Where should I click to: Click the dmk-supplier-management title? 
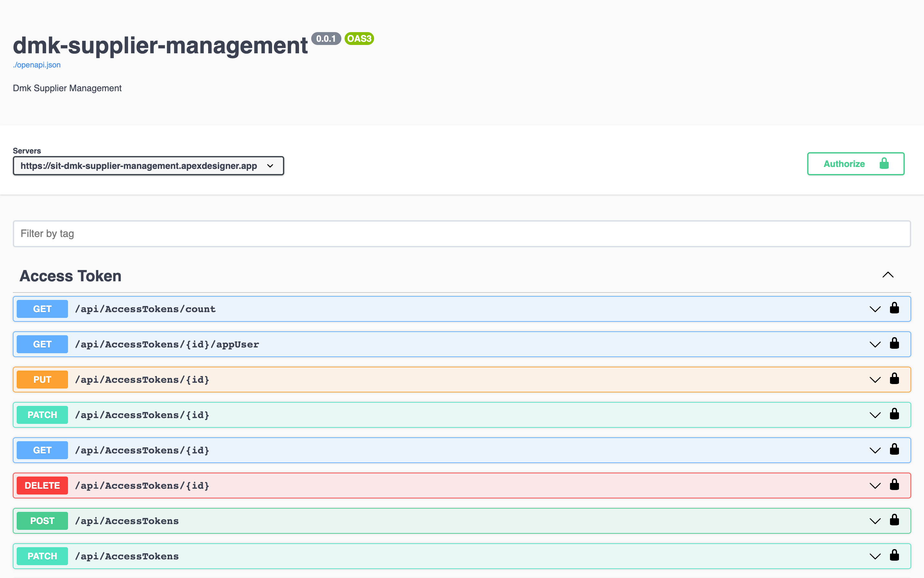pos(160,46)
